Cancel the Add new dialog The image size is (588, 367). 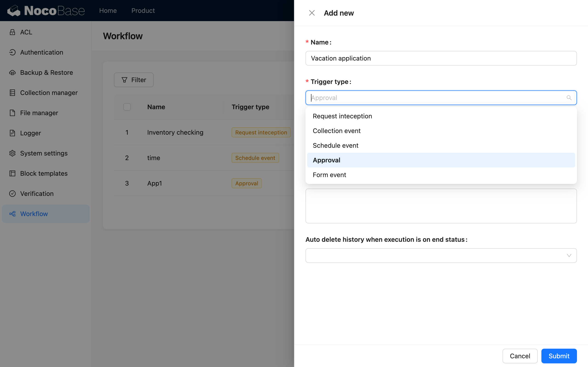(520, 356)
